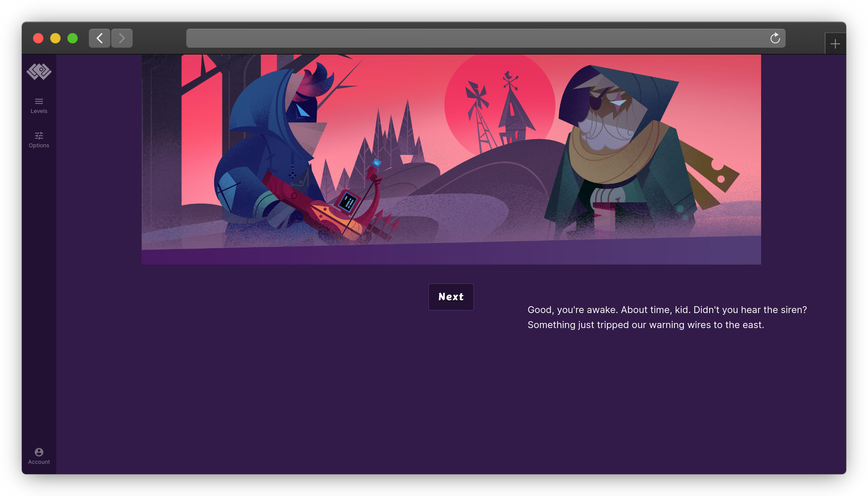Click the browser address bar

point(476,38)
